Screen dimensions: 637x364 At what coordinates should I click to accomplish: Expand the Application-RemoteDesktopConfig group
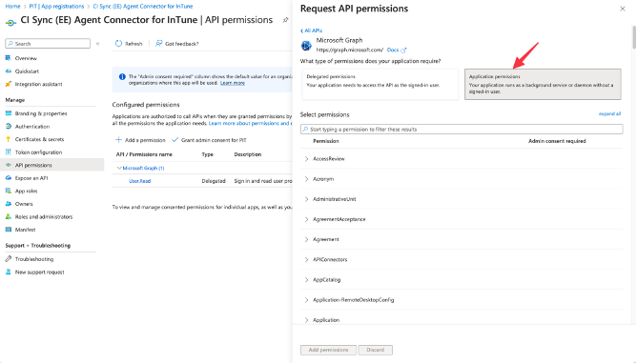306,300
